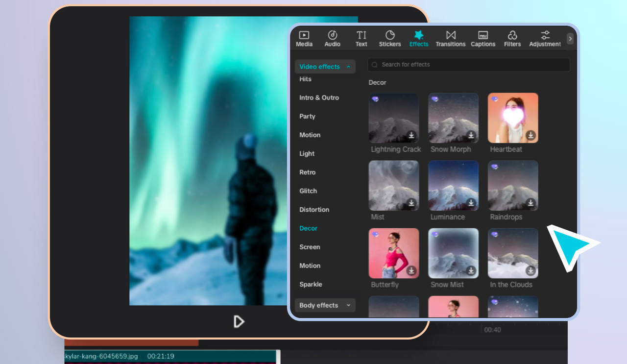Click the right chevron to reveal more toolbar items
Viewport: 627px width, 364px height.
click(x=570, y=38)
